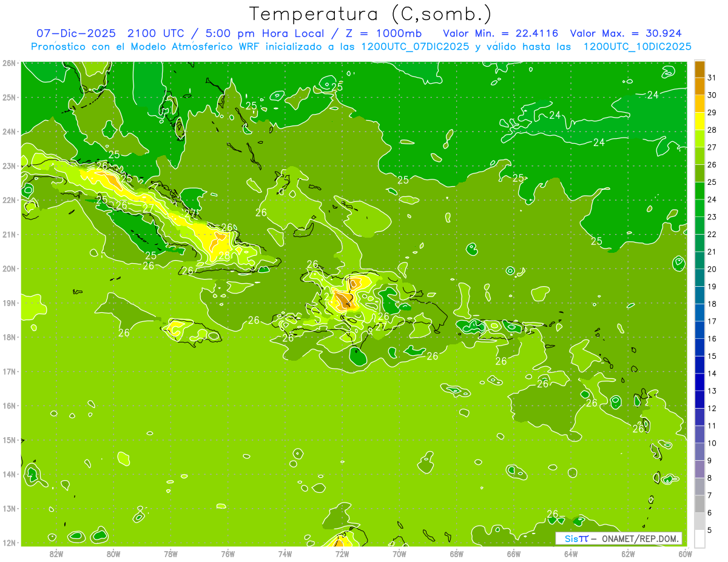Click latitude axis label '19N'
Viewport: 728px width, 562px height.
click(9, 303)
